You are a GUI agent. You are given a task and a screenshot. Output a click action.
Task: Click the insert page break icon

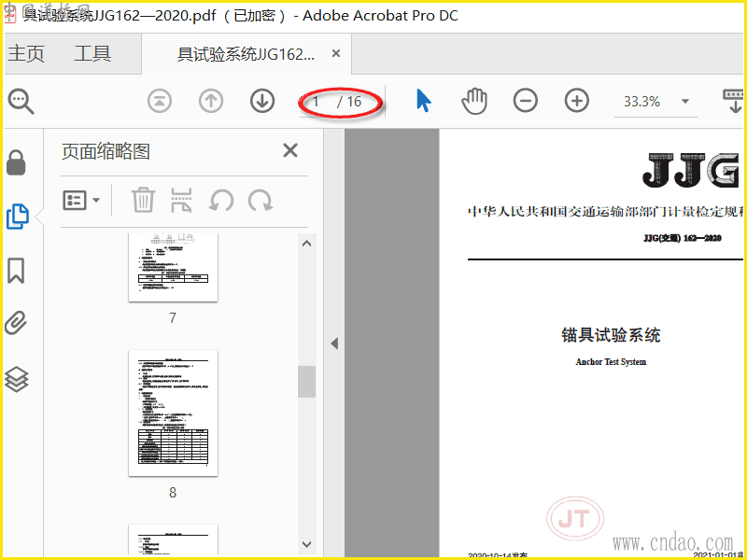coord(181,200)
